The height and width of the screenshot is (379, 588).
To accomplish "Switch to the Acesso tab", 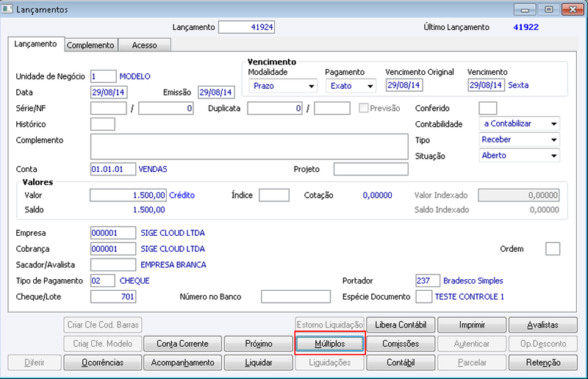I will pyautogui.click(x=145, y=45).
